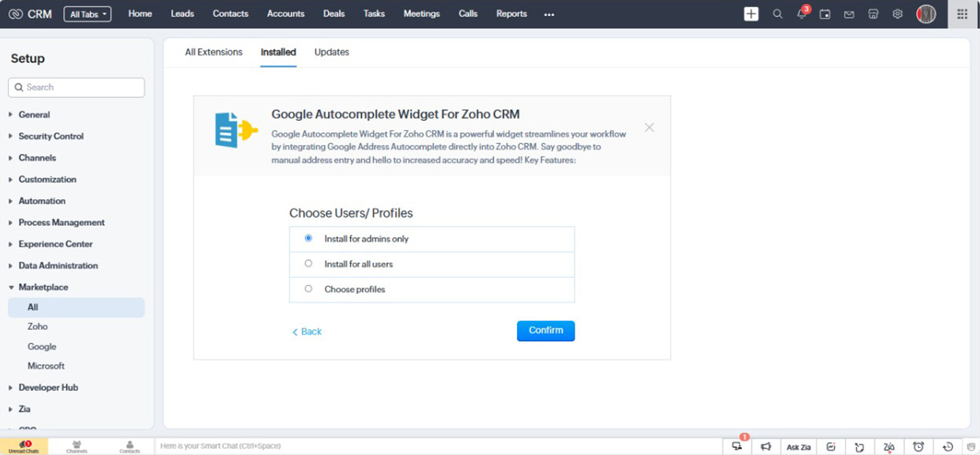Expand the Developer Hub section
Screen dimensions: 980x455
pyautogui.click(x=47, y=388)
